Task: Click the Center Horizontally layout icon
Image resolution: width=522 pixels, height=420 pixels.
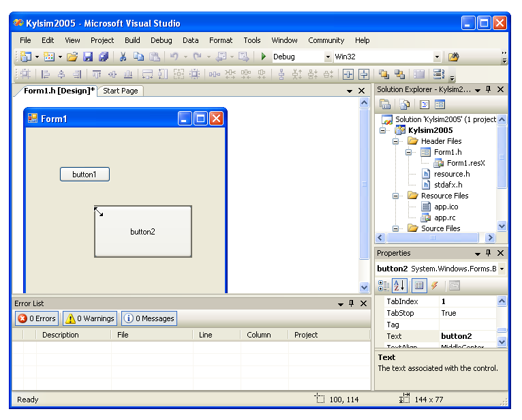Action: point(348,74)
